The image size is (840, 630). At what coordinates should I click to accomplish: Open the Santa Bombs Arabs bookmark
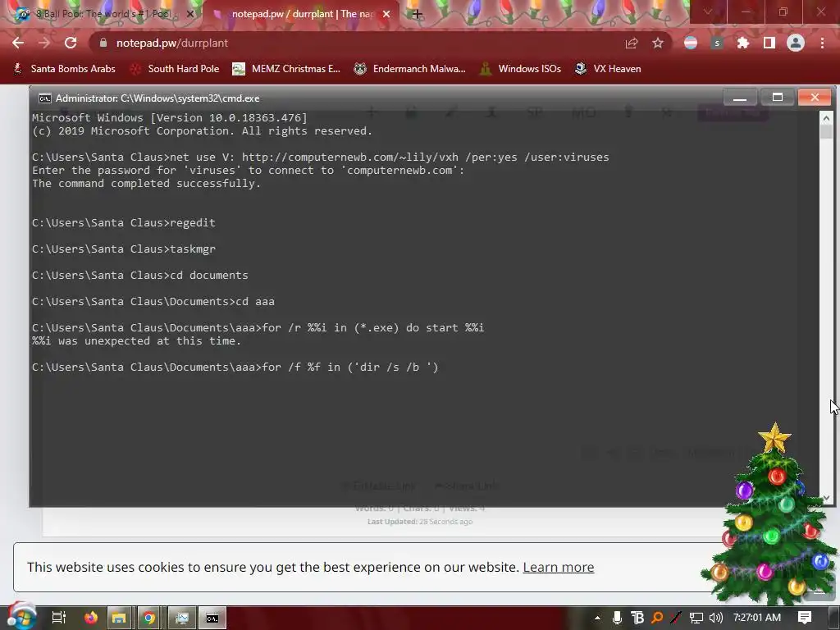64,69
